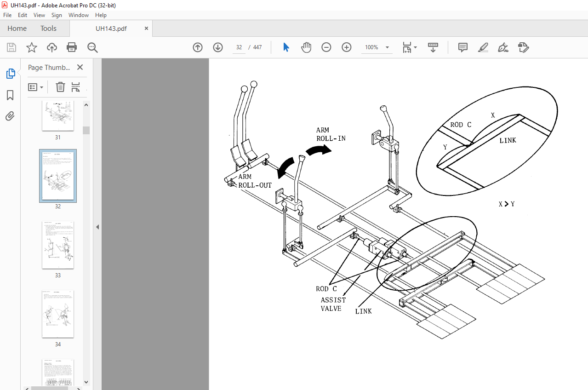Screen dimensions: 588x390
Task: Select page 34 thumbnail
Action: pyautogui.click(x=58, y=314)
